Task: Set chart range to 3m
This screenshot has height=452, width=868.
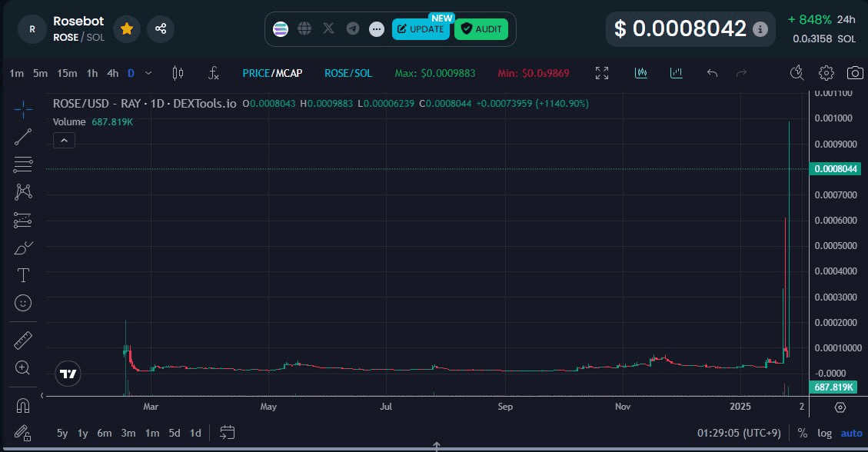Action: click(x=128, y=434)
